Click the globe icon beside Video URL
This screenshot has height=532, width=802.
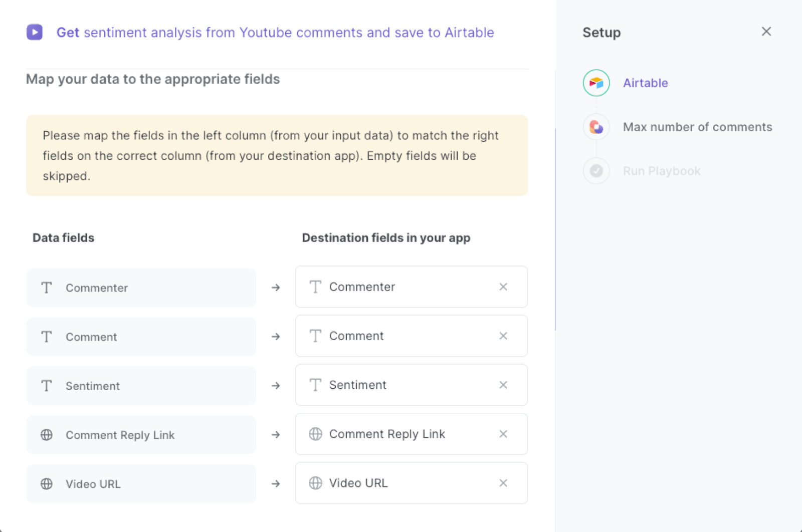[x=47, y=484]
